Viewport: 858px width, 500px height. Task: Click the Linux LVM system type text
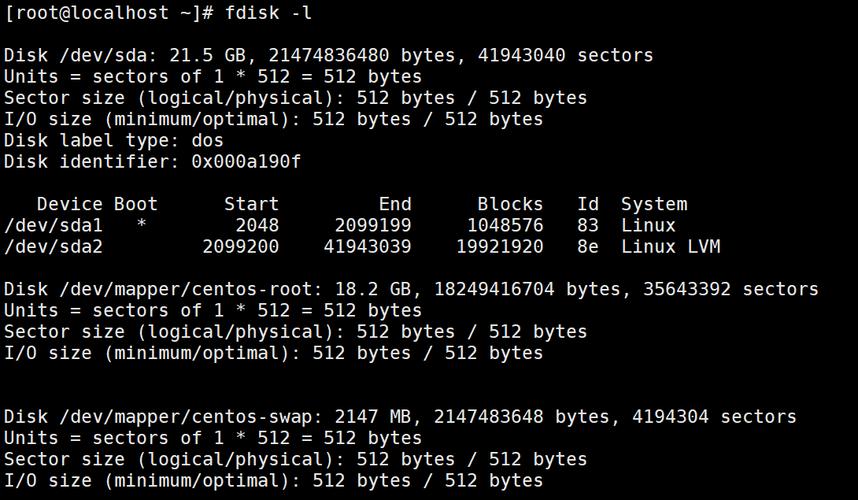pyautogui.click(x=670, y=247)
